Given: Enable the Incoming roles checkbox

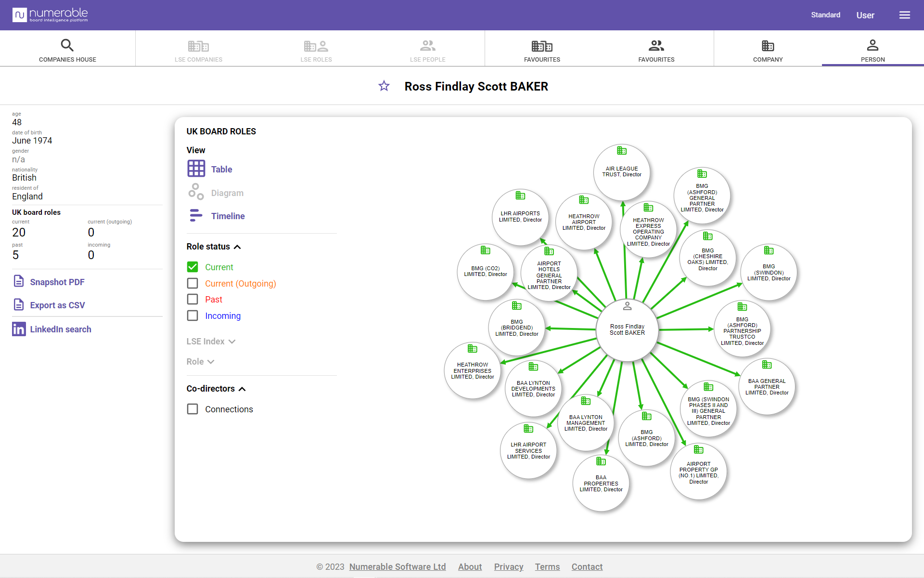Looking at the screenshot, I should coord(192,315).
